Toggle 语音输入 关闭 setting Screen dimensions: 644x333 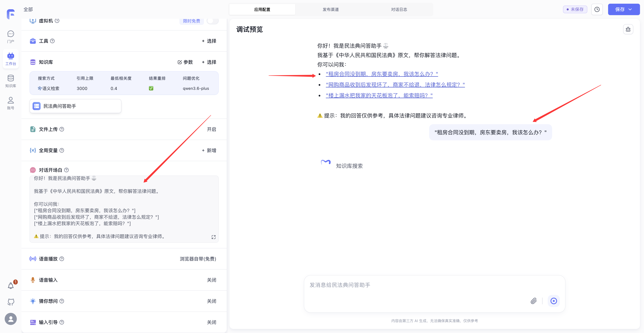(211, 280)
